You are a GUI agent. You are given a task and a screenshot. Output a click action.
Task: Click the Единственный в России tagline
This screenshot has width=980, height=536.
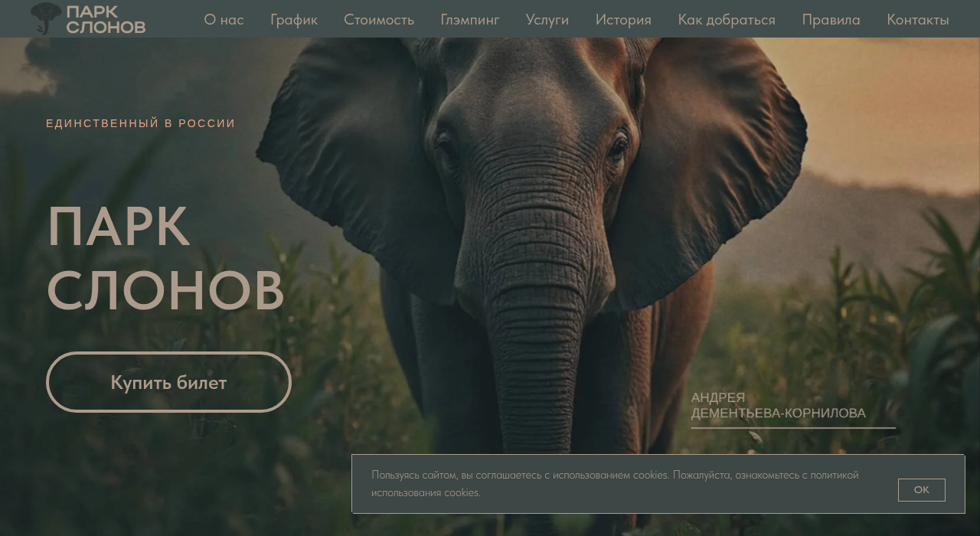pyautogui.click(x=141, y=123)
